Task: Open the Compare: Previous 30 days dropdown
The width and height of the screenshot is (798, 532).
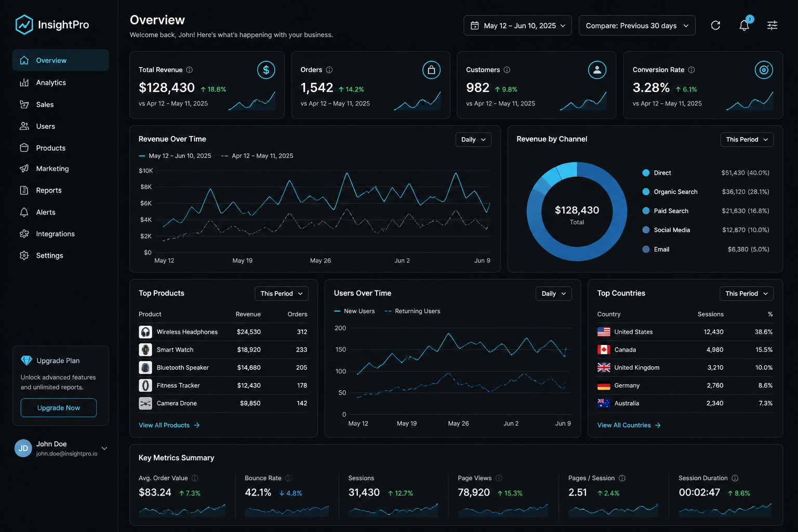Action: 637,25
